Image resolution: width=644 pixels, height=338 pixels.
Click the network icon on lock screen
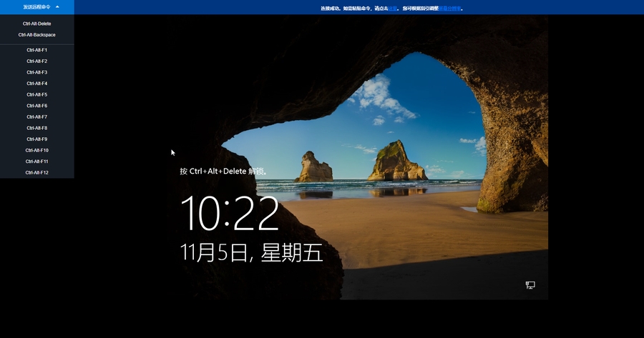pyautogui.click(x=530, y=285)
